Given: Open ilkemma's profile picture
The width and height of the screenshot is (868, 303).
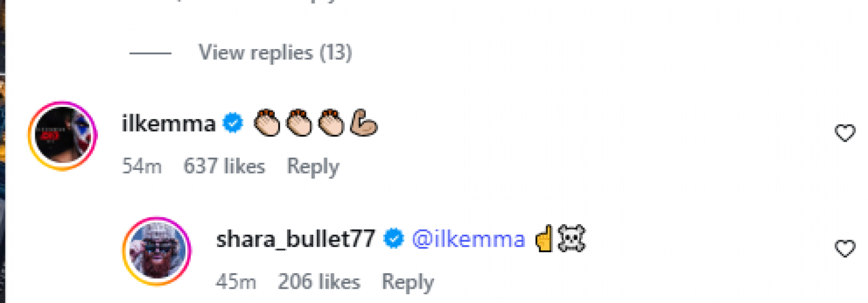Looking at the screenshot, I should tap(63, 136).
